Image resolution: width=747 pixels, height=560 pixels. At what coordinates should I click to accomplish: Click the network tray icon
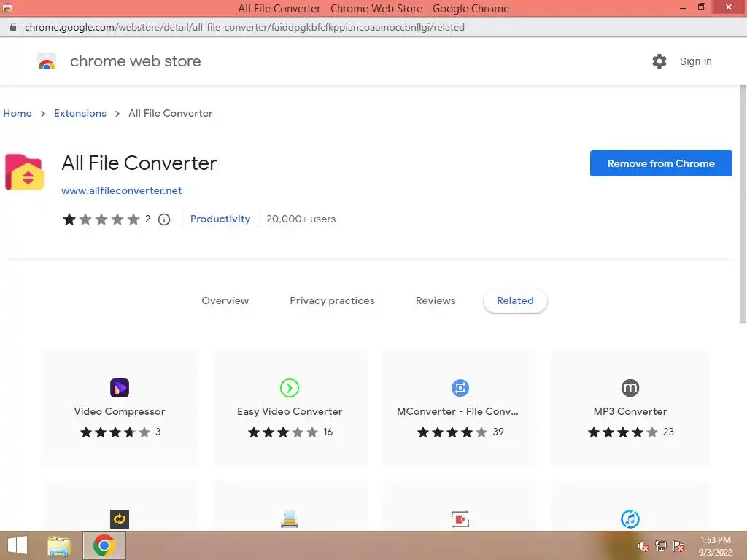pos(661,546)
